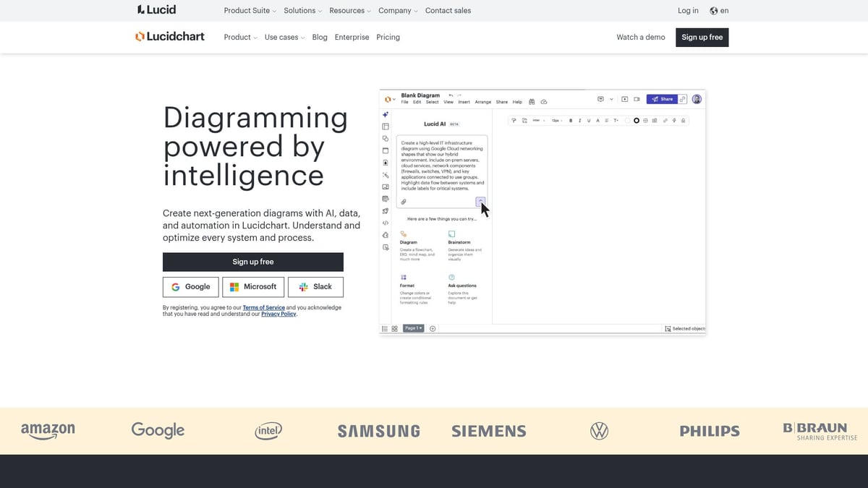
Task: Click the Pricing link in the Lucidchart navbar
Action: (388, 37)
